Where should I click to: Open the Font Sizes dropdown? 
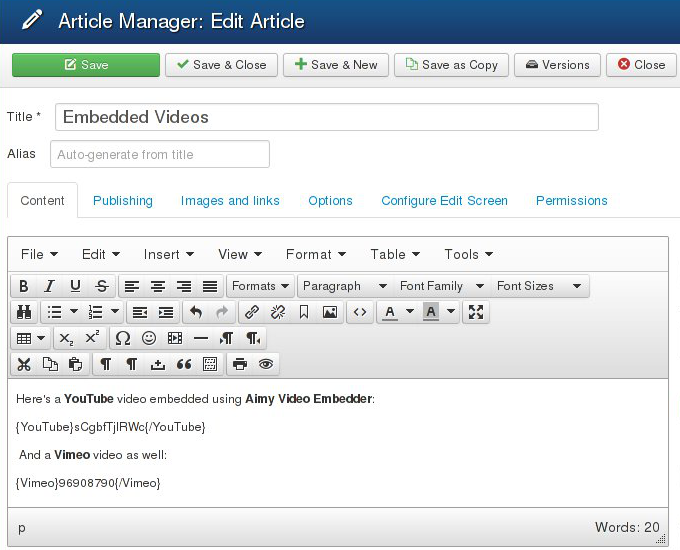coord(538,286)
